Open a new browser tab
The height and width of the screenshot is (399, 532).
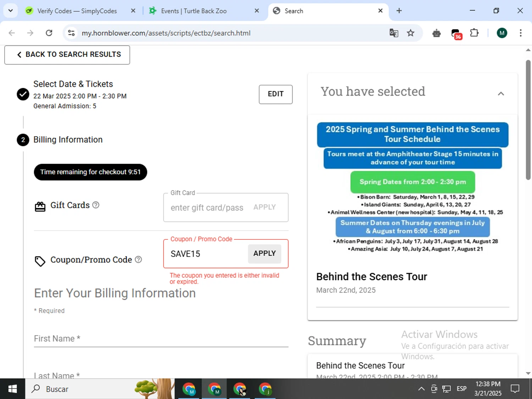pos(399,11)
